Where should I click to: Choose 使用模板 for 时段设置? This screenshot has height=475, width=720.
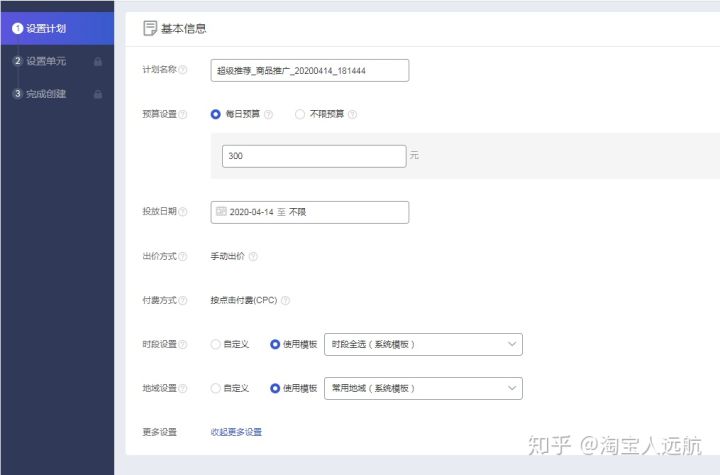point(275,345)
